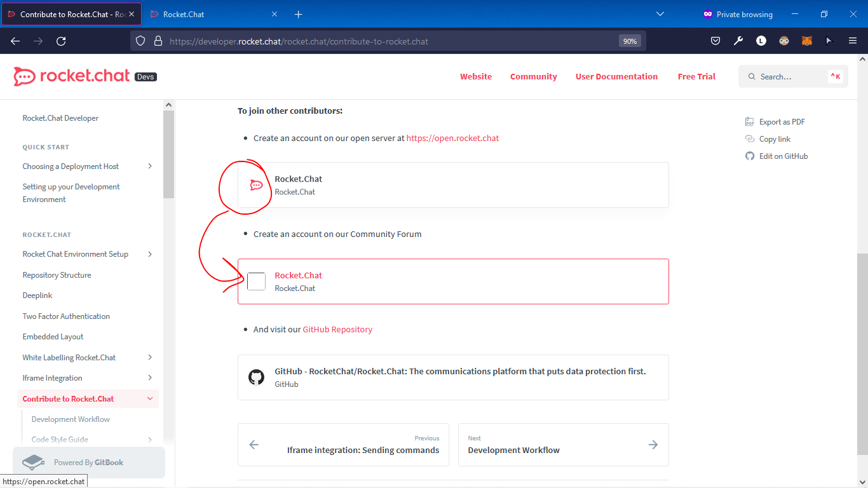
Task: Click the page vertical scrollbar thumb
Action: (x=862, y=354)
